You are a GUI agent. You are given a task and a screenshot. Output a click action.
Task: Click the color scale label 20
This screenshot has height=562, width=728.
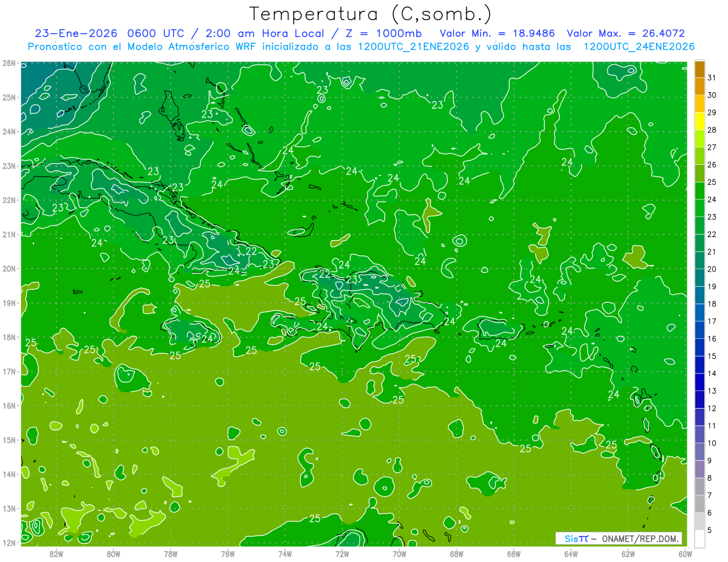click(x=712, y=269)
